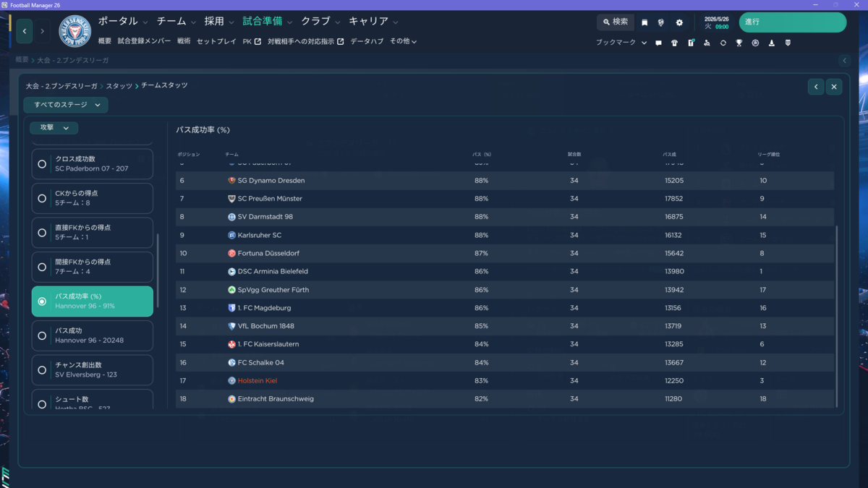Expand the クラブ menu chevron
This screenshot has height=488, width=868.
click(x=337, y=22)
